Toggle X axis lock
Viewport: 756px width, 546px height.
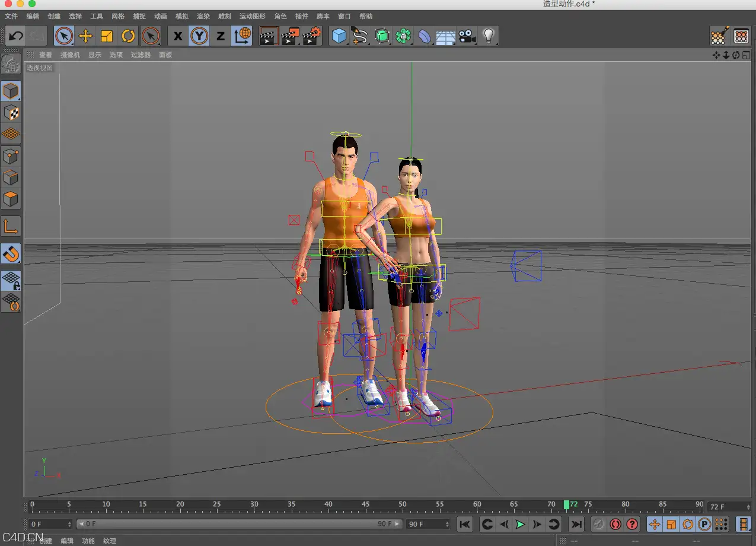pyautogui.click(x=178, y=36)
